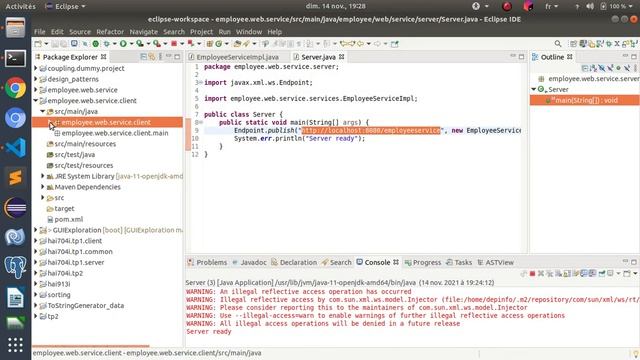This screenshot has height=360, width=640.
Task: Click Remove Launch icon in Console toolbar
Action: point(541,273)
